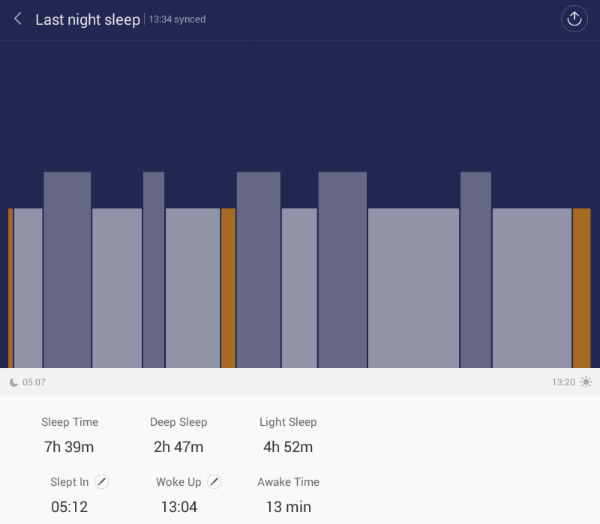Tap the Light Sleep 4h 52m value
This screenshot has height=524, width=600.
click(288, 447)
